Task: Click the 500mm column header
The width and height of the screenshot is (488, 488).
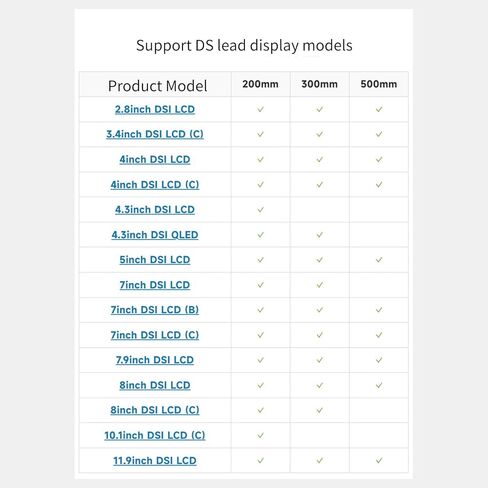Action: coord(379,84)
